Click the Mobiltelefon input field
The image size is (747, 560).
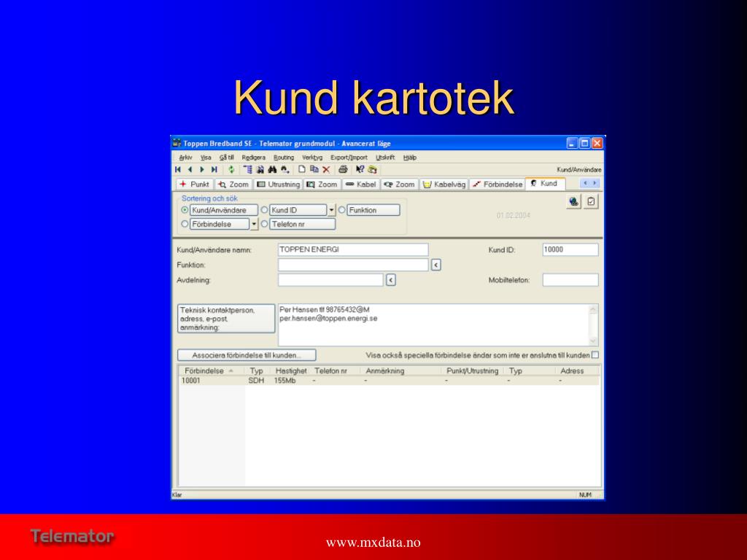570,280
